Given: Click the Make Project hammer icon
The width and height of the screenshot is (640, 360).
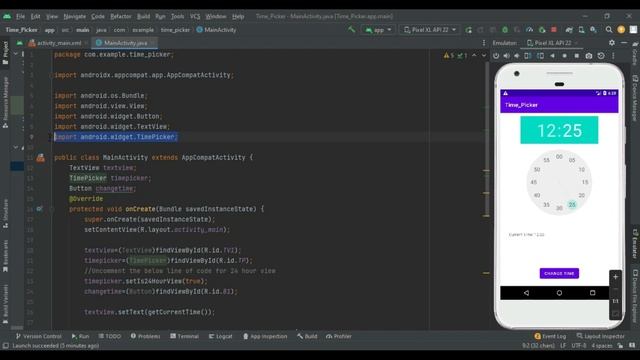Looking at the screenshot, I should (x=351, y=29).
